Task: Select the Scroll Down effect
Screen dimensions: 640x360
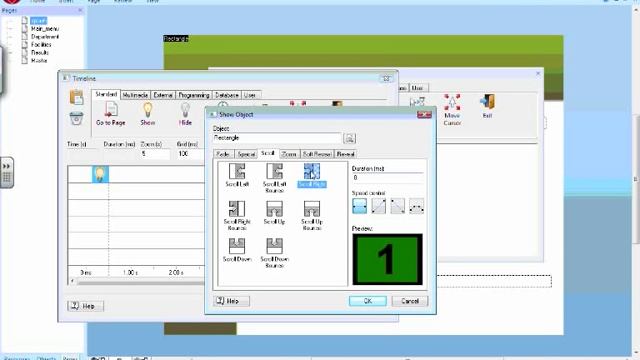Action: tap(237, 250)
